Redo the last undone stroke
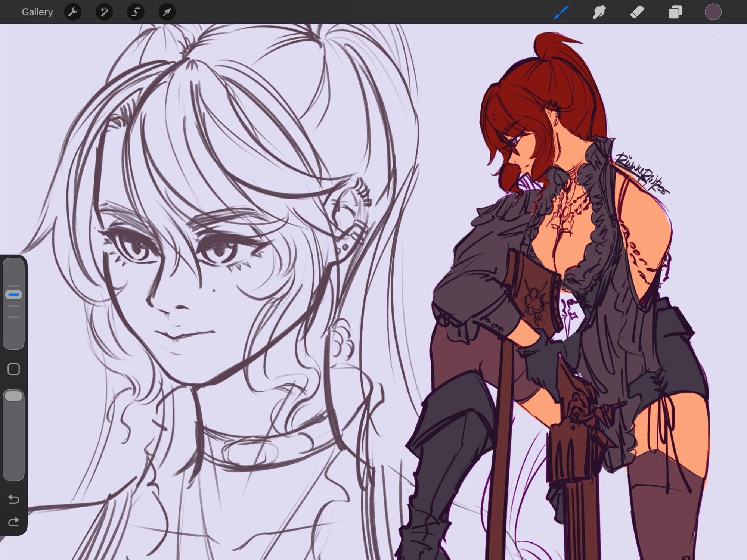 [x=14, y=522]
